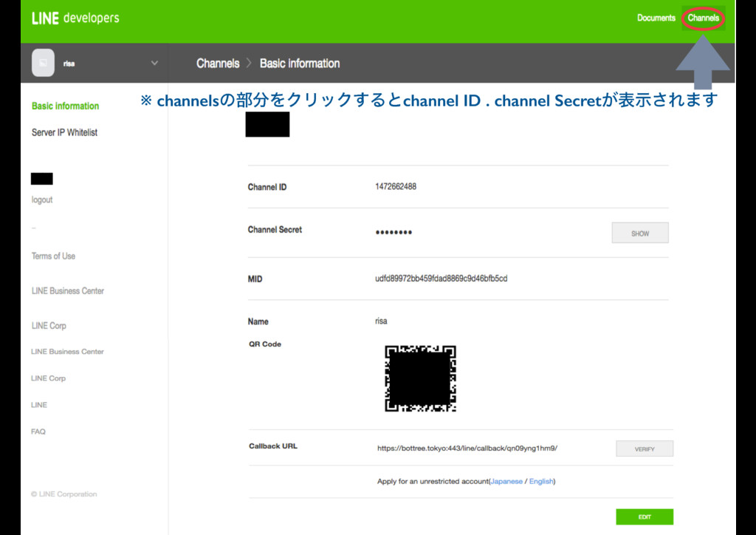Open the Documents header link
The image size is (756, 535).
click(x=656, y=18)
